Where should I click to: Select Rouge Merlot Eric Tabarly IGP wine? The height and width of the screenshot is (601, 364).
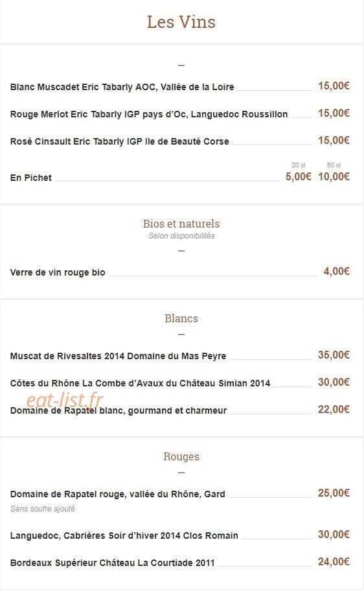pyautogui.click(x=149, y=114)
